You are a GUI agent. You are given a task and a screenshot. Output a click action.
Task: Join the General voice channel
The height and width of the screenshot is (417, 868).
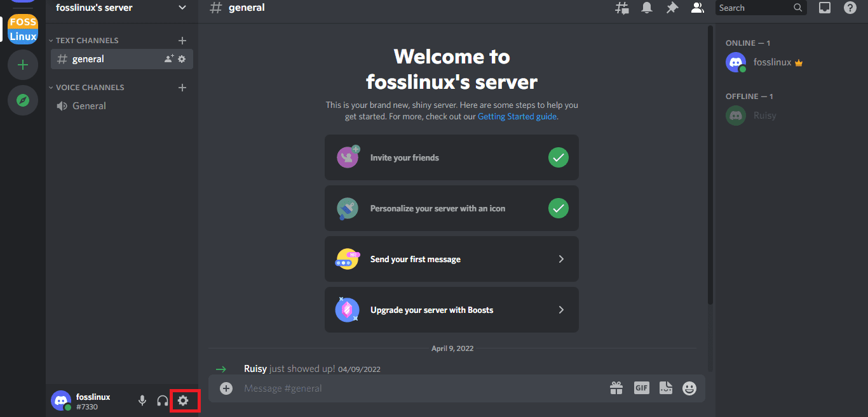(89, 106)
